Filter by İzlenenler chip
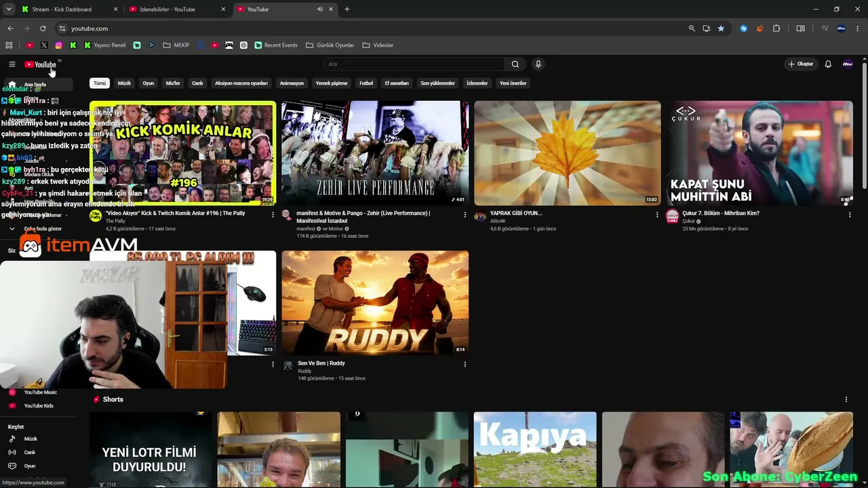This screenshot has height=488, width=868. [x=477, y=83]
